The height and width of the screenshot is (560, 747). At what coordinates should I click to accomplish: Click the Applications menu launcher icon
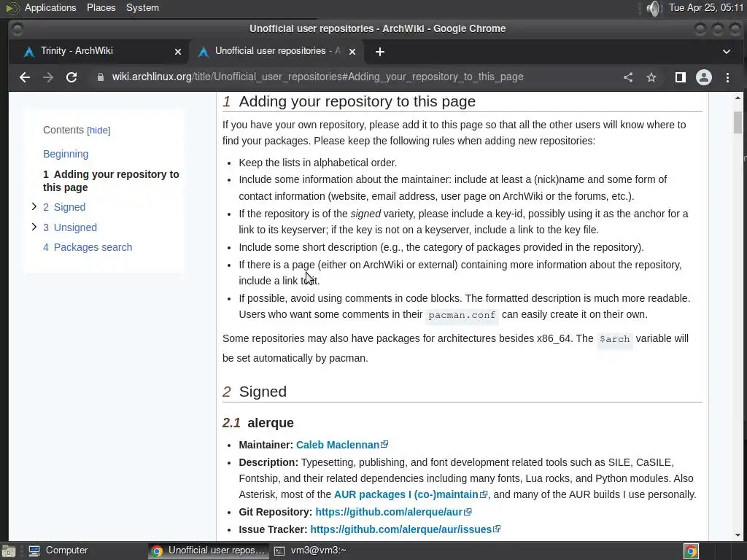click(12, 7)
